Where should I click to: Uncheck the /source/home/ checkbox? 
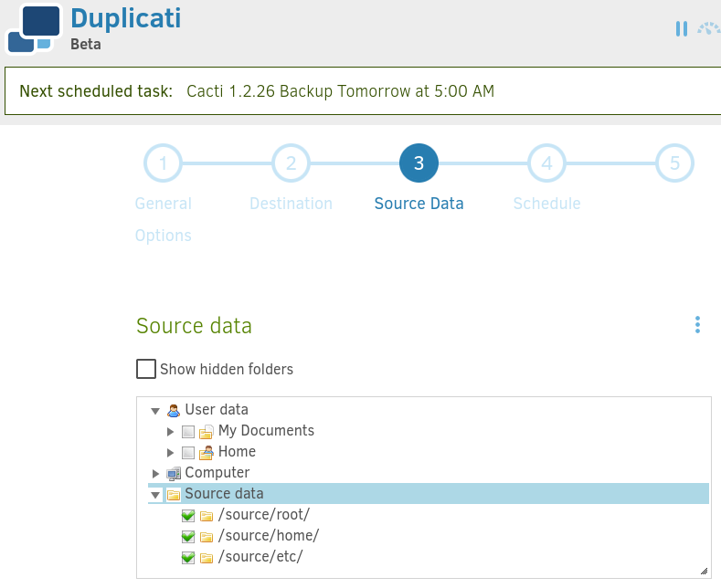click(187, 537)
